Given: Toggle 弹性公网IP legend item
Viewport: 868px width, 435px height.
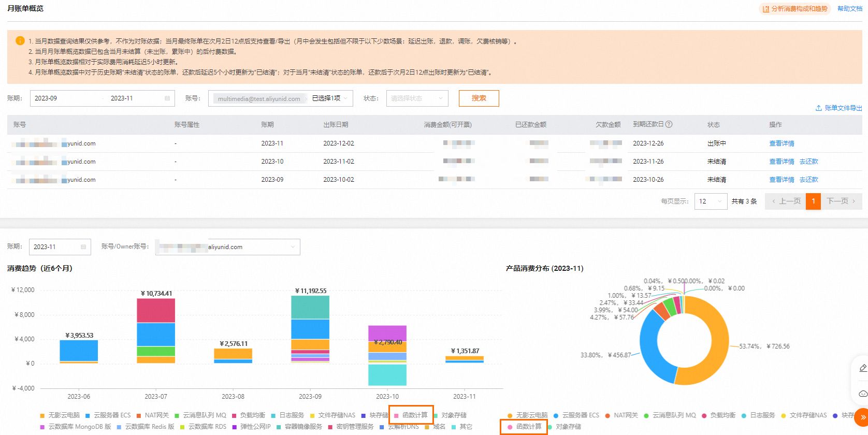Looking at the screenshot, I should 251,427.
